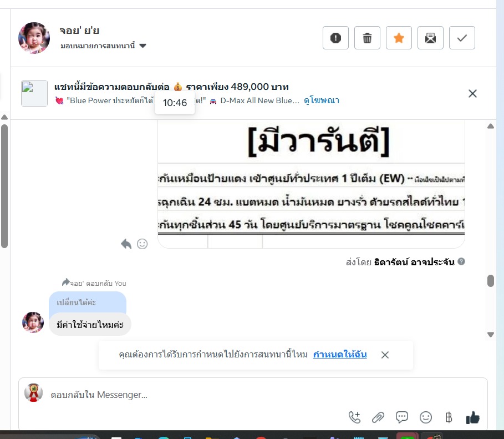Image resolution: width=504 pixels, height=439 pixels.
Task: Start a call with phone plus icon
Action: pos(354,417)
